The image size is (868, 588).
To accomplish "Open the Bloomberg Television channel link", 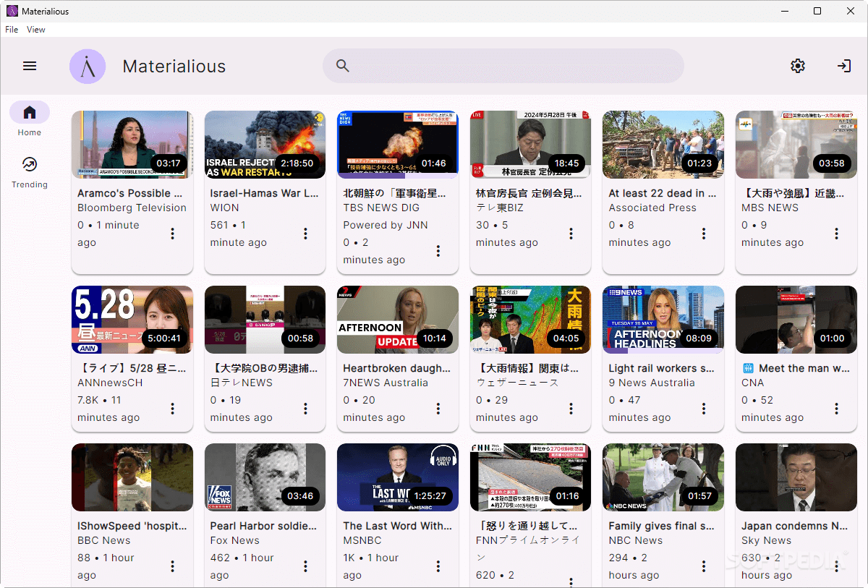I will [132, 208].
